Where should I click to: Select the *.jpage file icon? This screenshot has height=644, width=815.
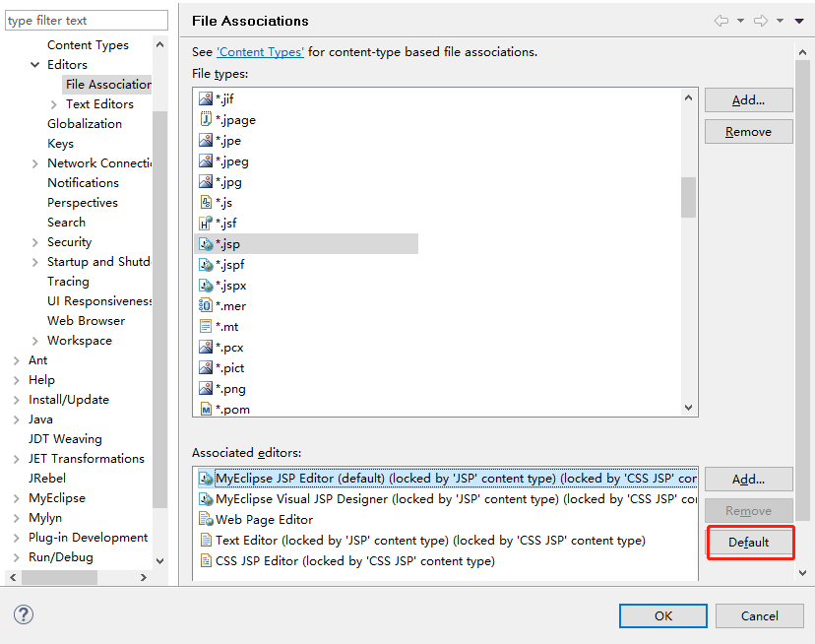(x=206, y=120)
